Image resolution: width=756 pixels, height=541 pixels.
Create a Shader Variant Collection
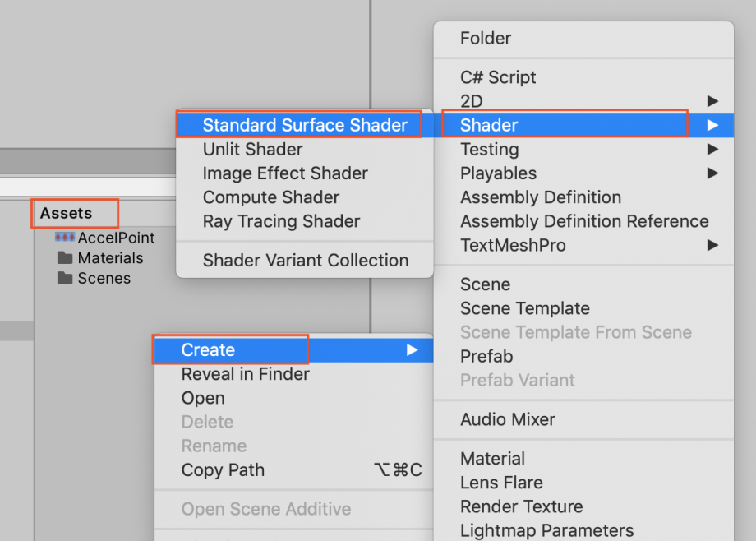(x=306, y=261)
